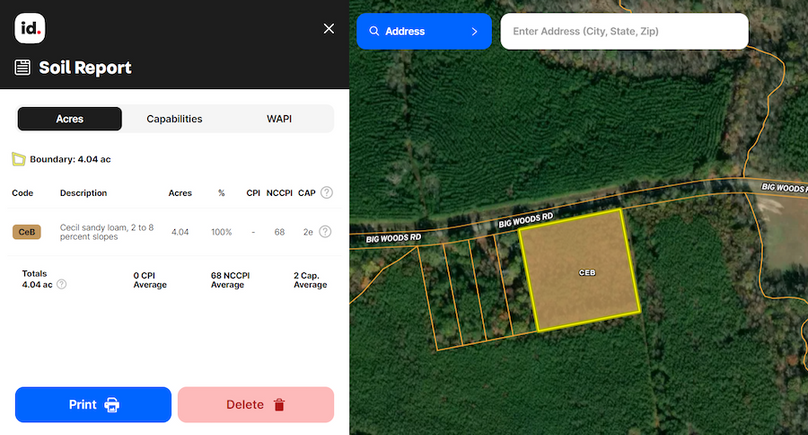This screenshot has height=435, width=808.
Task: Print the soil report
Action: (93, 405)
